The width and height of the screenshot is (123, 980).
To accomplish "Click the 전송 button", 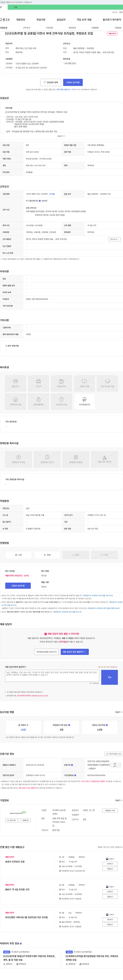I will (x=110, y=677).
